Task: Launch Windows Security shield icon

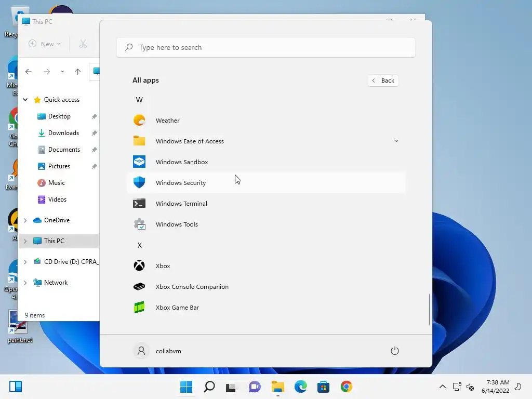Action: coord(139,182)
